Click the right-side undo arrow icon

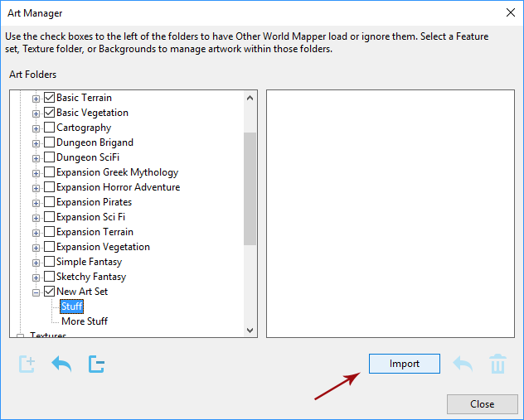[x=462, y=364]
